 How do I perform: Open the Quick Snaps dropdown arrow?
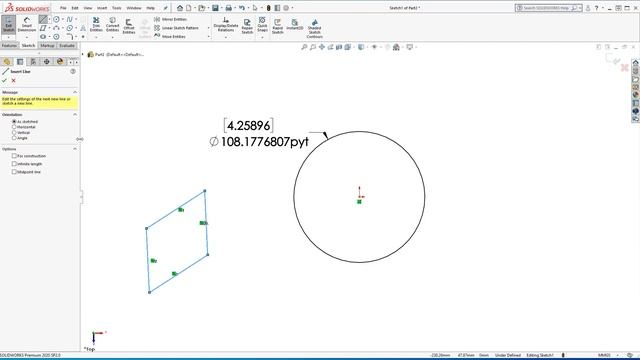[262, 37]
